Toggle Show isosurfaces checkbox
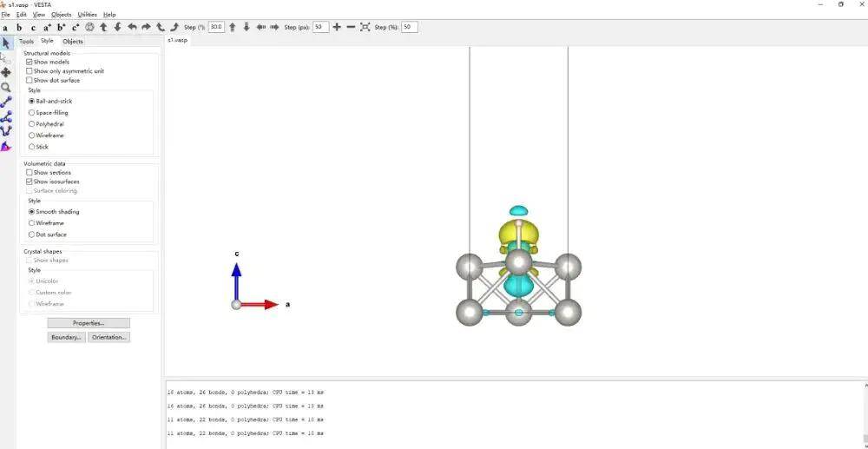Screen dimensions: 868x449 (30, 182)
